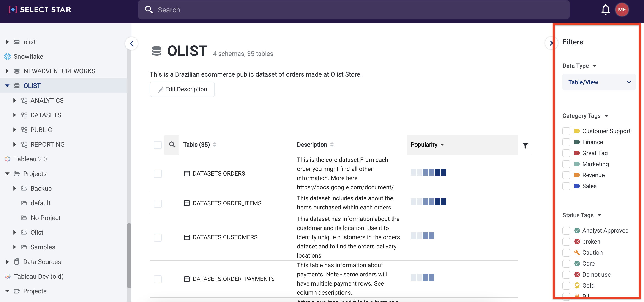The image size is (644, 302).
Task: Click the Snowflake data source icon
Action: pyautogui.click(x=8, y=56)
